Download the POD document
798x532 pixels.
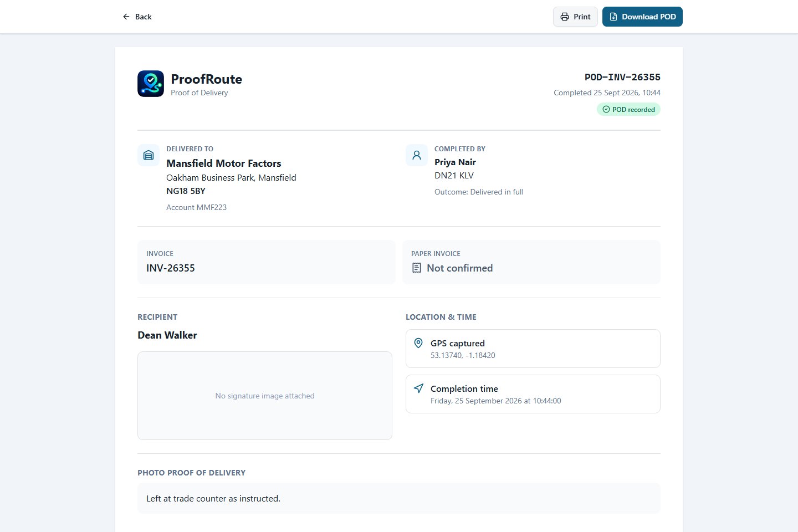coord(642,17)
